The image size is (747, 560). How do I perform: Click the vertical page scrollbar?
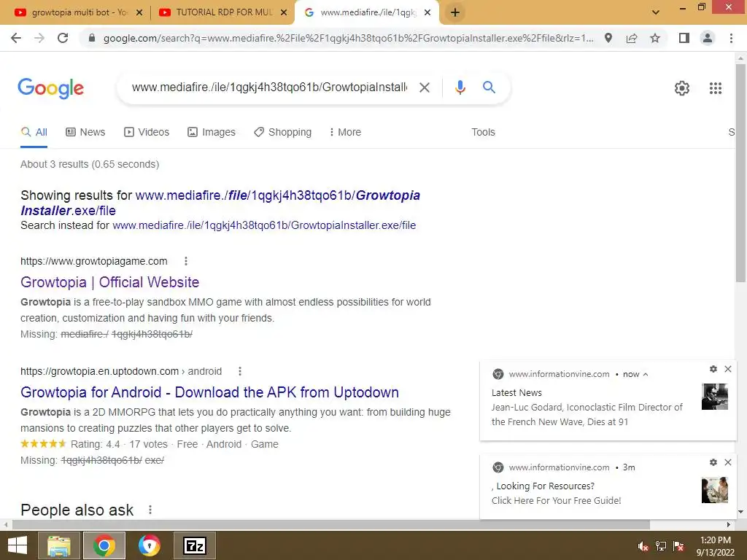pyautogui.click(x=740, y=172)
